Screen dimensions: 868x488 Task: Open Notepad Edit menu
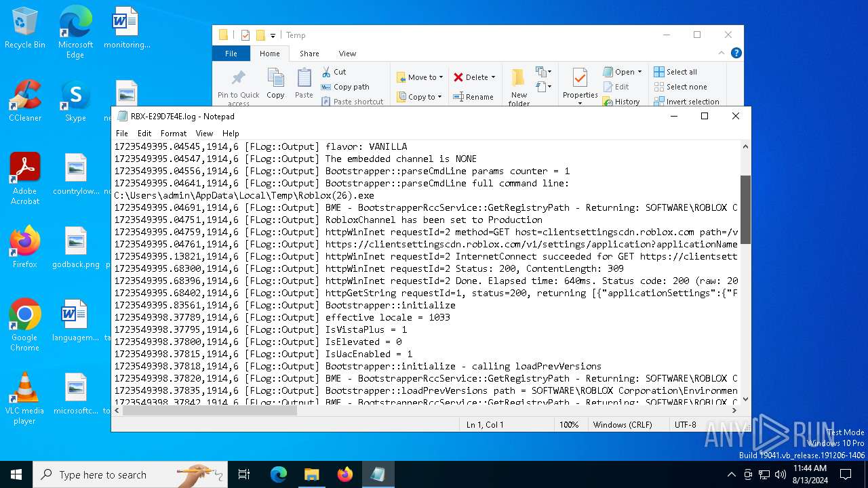click(x=144, y=134)
